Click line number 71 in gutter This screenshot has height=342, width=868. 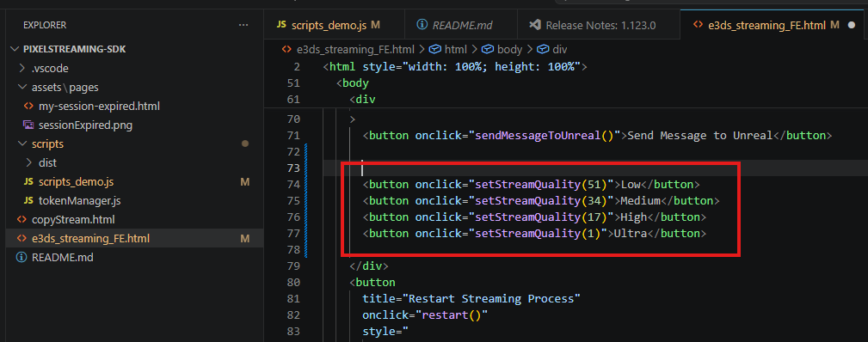click(293, 136)
